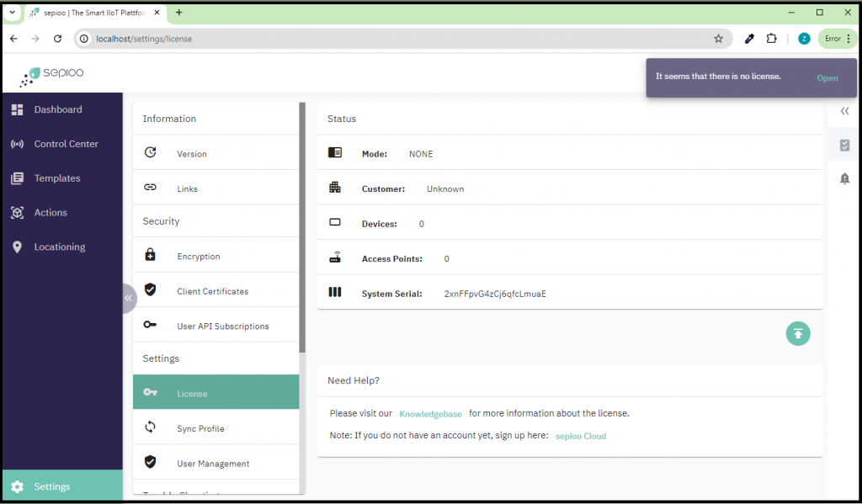Screen dimensions: 862x504
Task: Follow the sepioo Cloud signup link
Action: click(580, 436)
